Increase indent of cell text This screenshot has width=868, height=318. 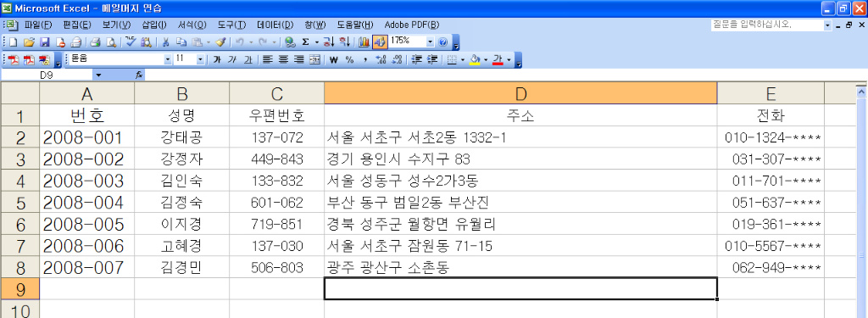(x=432, y=60)
